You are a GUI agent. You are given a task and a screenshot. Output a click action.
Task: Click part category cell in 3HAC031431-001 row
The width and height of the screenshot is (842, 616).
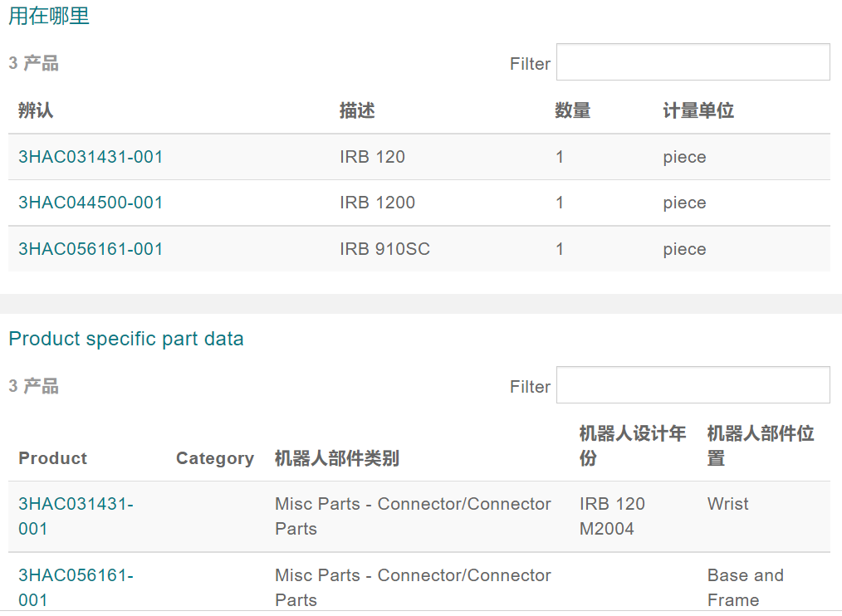click(x=413, y=516)
